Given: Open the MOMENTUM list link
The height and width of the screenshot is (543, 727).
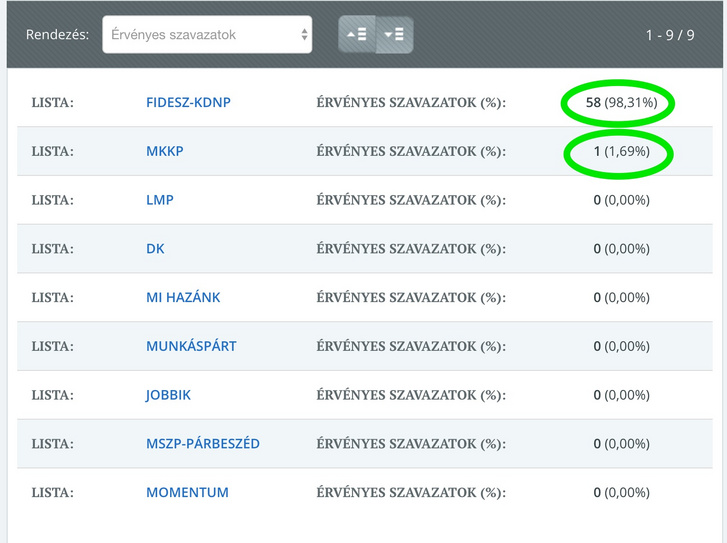Looking at the screenshot, I should click(187, 492).
